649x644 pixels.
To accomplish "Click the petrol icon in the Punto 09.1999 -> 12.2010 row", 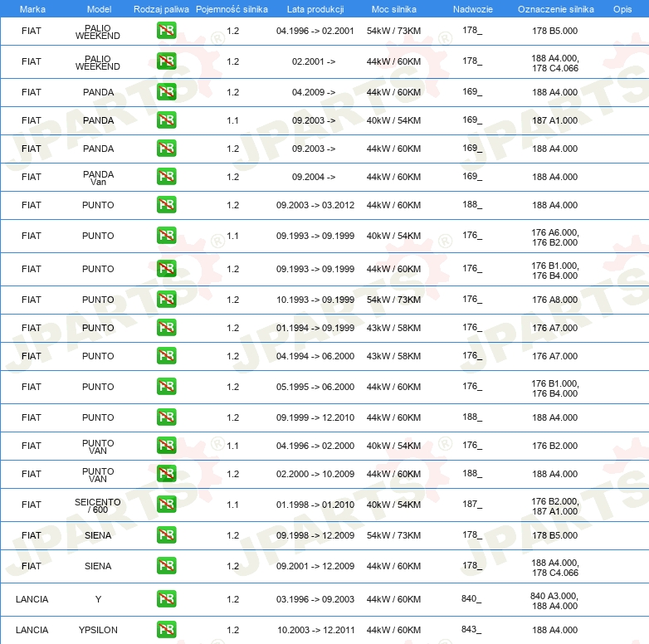I will tap(166, 417).
